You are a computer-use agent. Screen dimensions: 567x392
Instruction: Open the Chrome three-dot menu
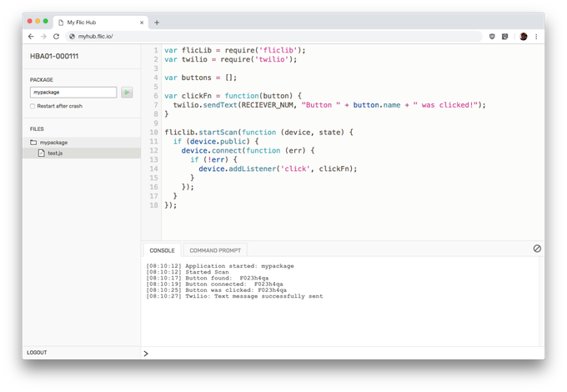(536, 37)
